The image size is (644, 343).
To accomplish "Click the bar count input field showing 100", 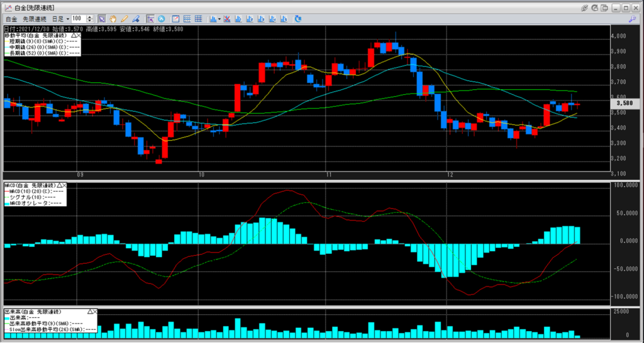I will pyautogui.click(x=78, y=19).
